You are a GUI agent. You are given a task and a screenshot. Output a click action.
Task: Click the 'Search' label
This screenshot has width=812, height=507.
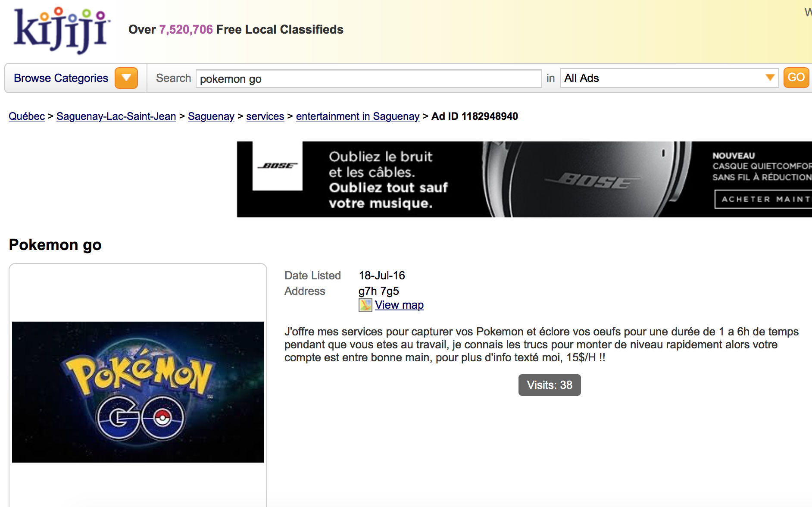tap(173, 78)
